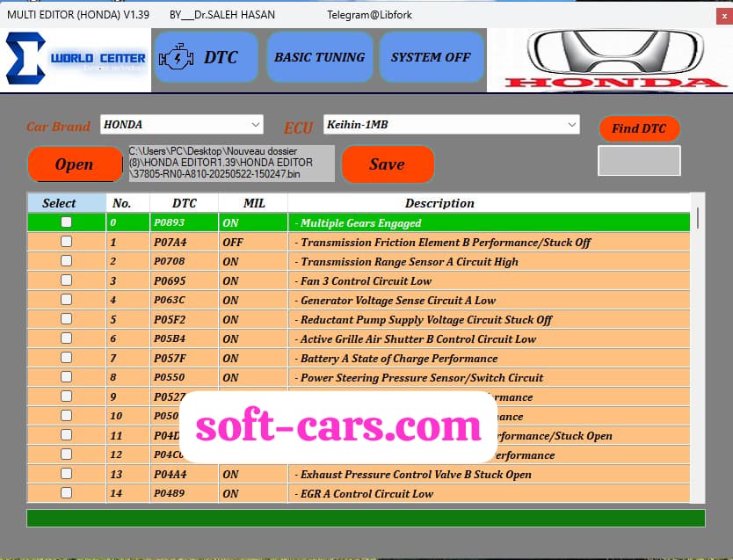733x560 pixels.
Task: Select 'Active Grille Air Shutter B Control Circuit Low'
Action: pyautogui.click(x=418, y=339)
